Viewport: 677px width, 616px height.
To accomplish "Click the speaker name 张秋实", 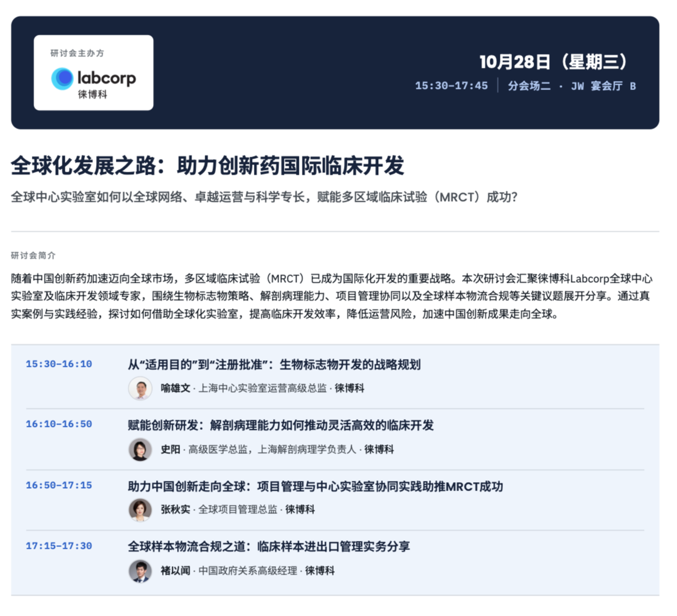I will [175, 510].
